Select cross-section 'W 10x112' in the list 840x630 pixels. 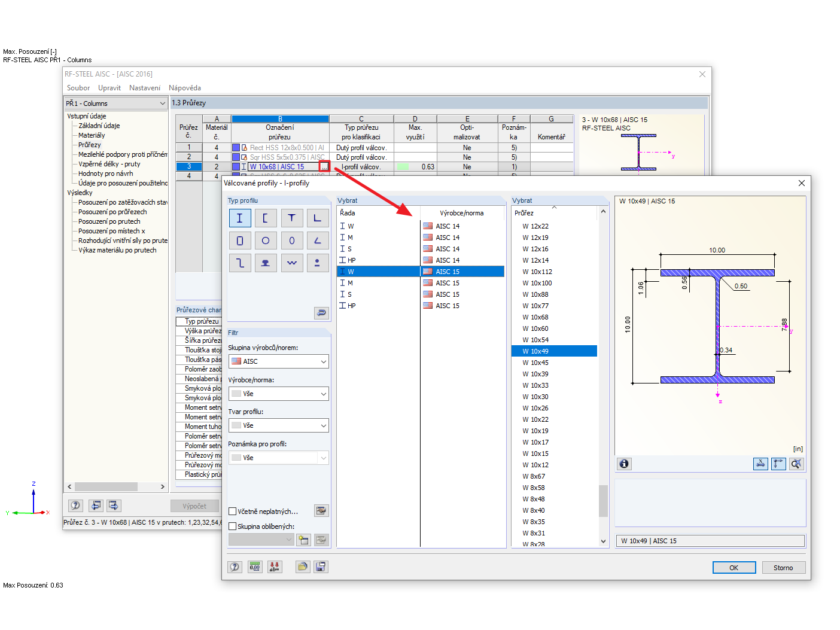(x=555, y=272)
